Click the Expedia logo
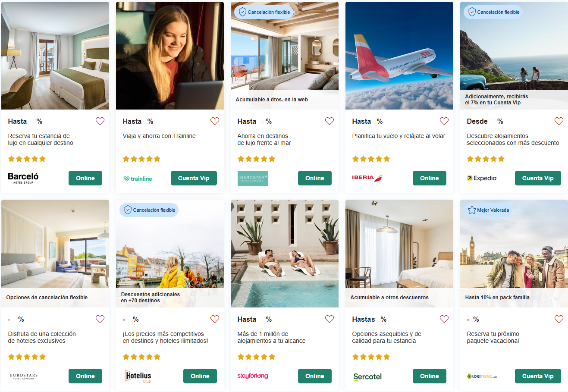 [x=482, y=178]
